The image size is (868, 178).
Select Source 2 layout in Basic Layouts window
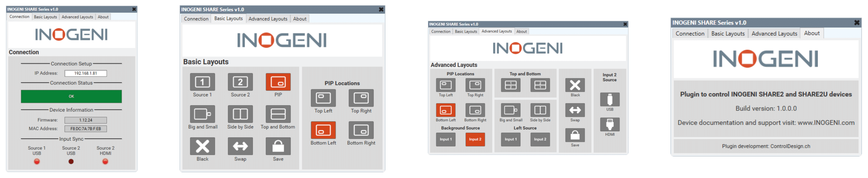[x=240, y=82]
